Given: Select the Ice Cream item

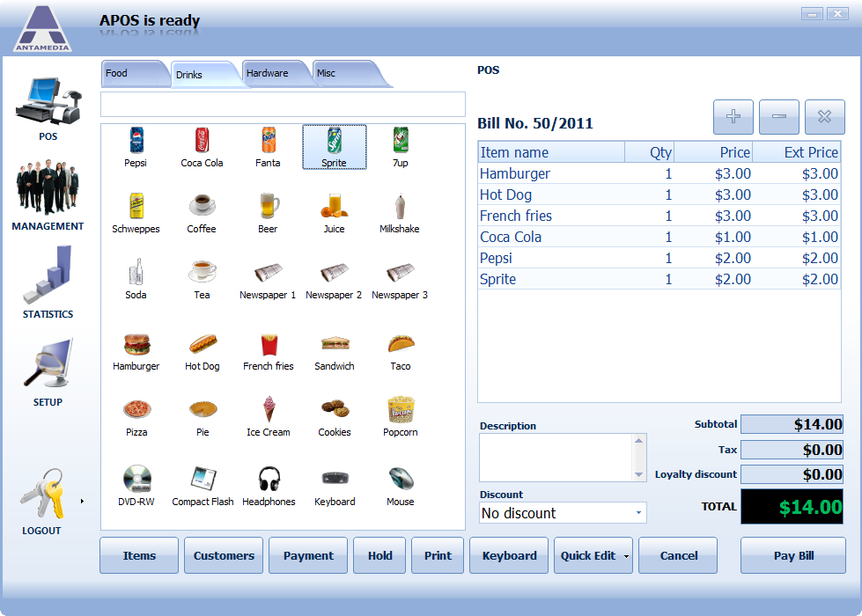Looking at the screenshot, I should [x=269, y=418].
